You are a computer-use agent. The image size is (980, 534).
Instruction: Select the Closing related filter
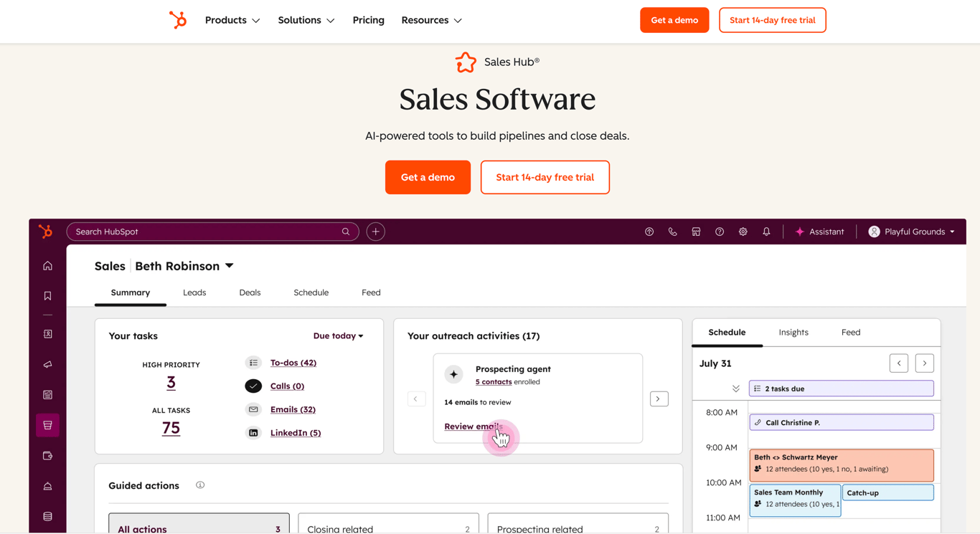388,524
